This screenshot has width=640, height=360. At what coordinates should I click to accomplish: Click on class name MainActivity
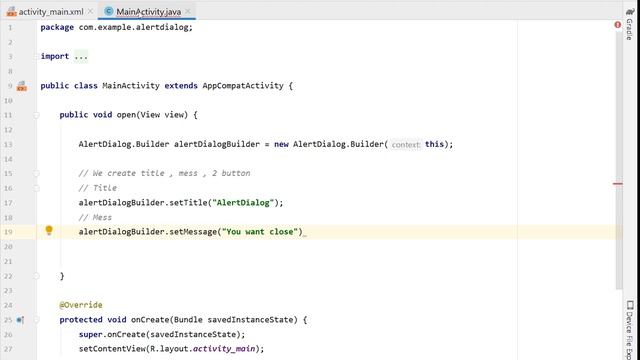point(131,86)
